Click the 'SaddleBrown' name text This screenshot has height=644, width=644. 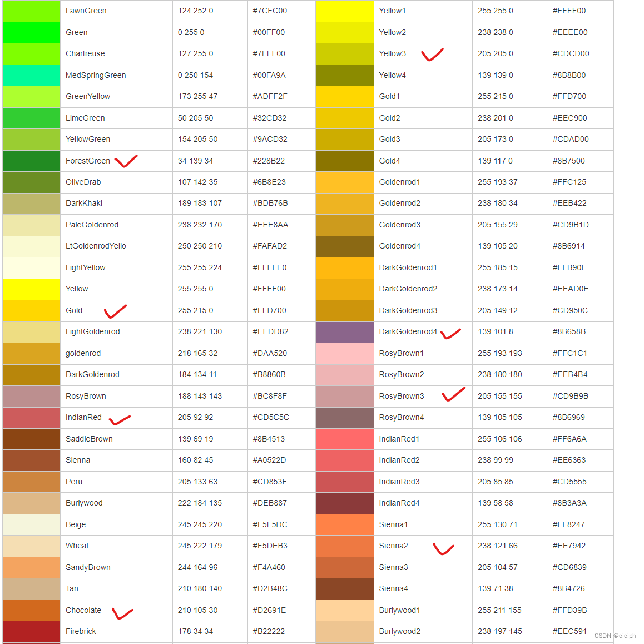pyautogui.click(x=89, y=439)
